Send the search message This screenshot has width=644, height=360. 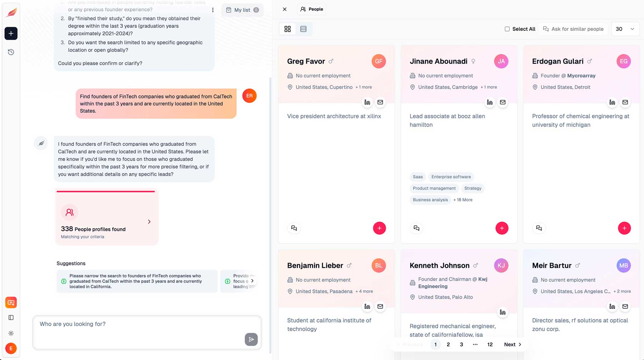point(251,339)
